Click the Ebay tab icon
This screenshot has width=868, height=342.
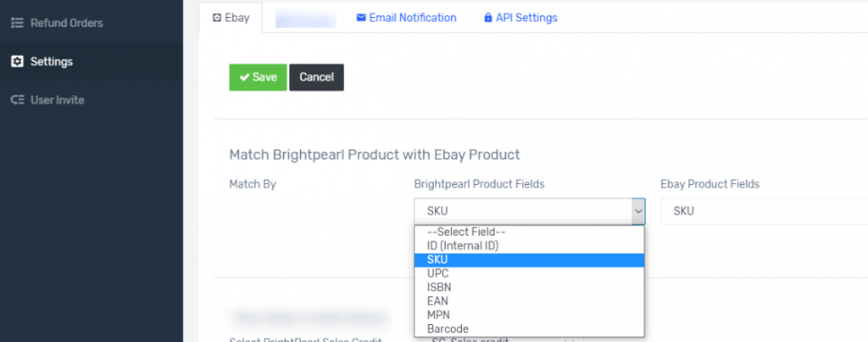tap(217, 18)
